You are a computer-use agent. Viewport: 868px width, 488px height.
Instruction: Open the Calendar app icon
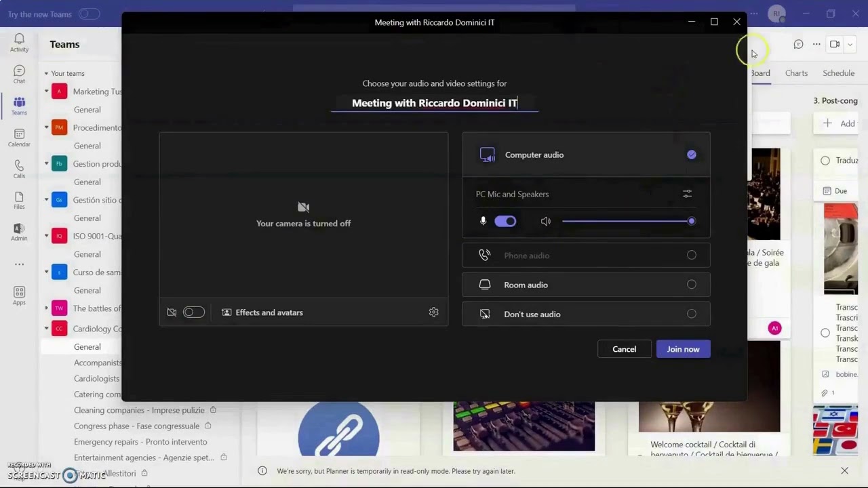(19, 138)
